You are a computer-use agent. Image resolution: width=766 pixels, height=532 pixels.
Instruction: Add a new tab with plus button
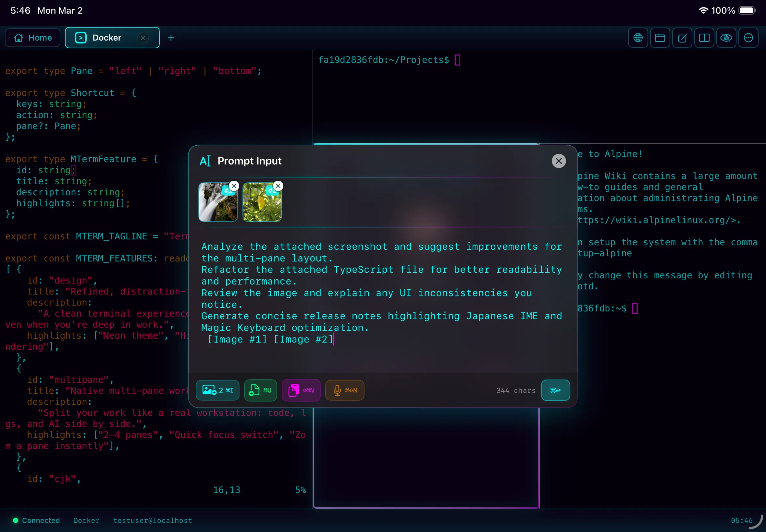point(171,38)
